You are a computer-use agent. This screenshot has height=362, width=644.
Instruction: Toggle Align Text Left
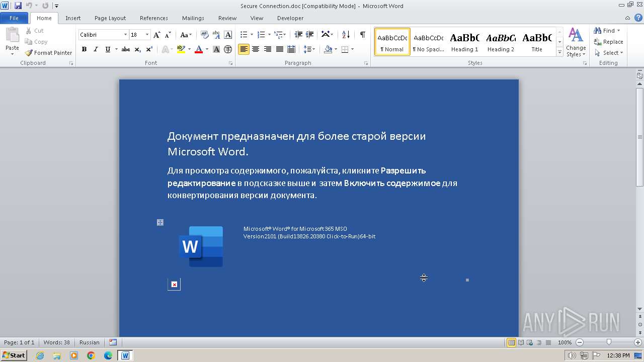244,49
